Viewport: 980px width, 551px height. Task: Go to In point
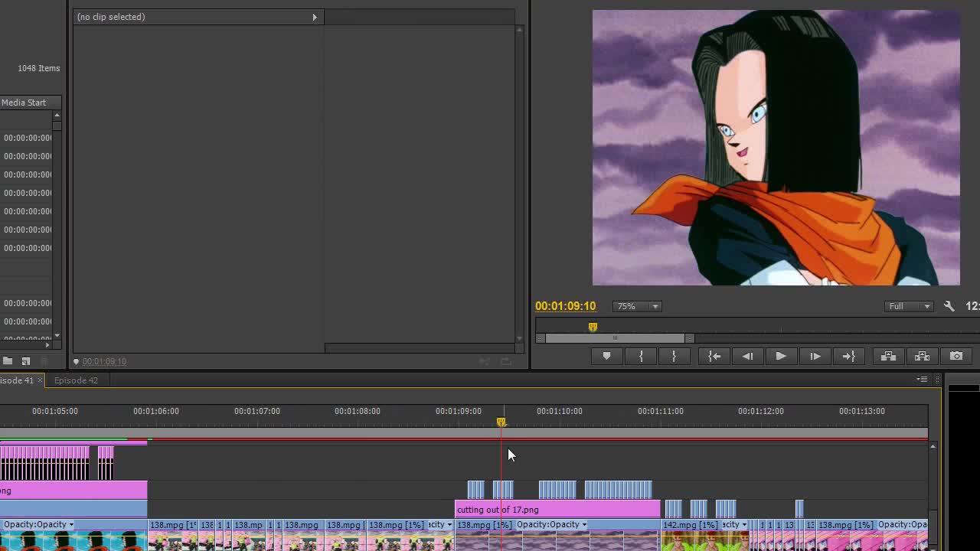[x=714, y=356]
